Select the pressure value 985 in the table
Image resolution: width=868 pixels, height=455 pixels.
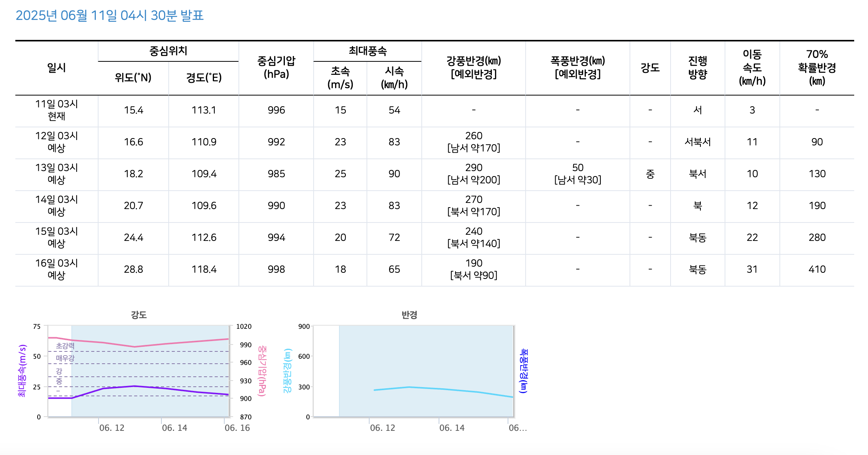tap(277, 174)
